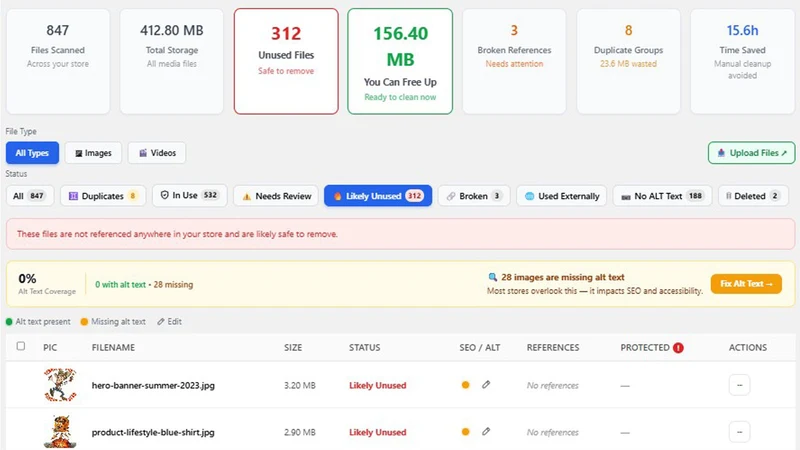Image resolution: width=800 pixels, height=450 pixels.
Task: Filter by Videos file type
Action: tap(157, 153)
